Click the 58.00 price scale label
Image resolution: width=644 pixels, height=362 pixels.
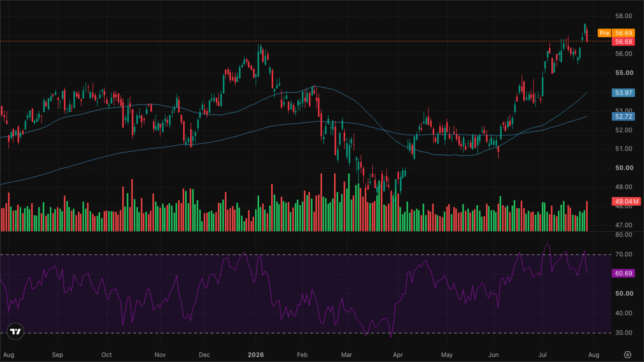coord(624,16)
